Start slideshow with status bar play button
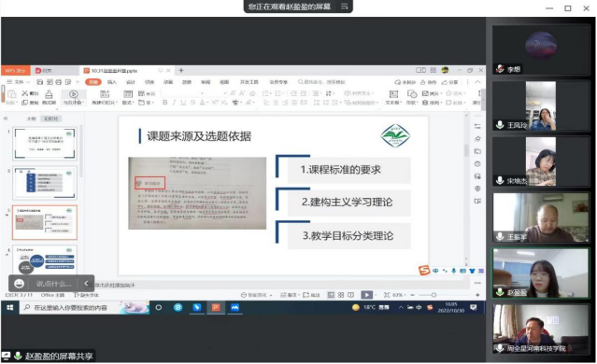The height and width of the screenshot is (364, 597). tap(366, 295)
